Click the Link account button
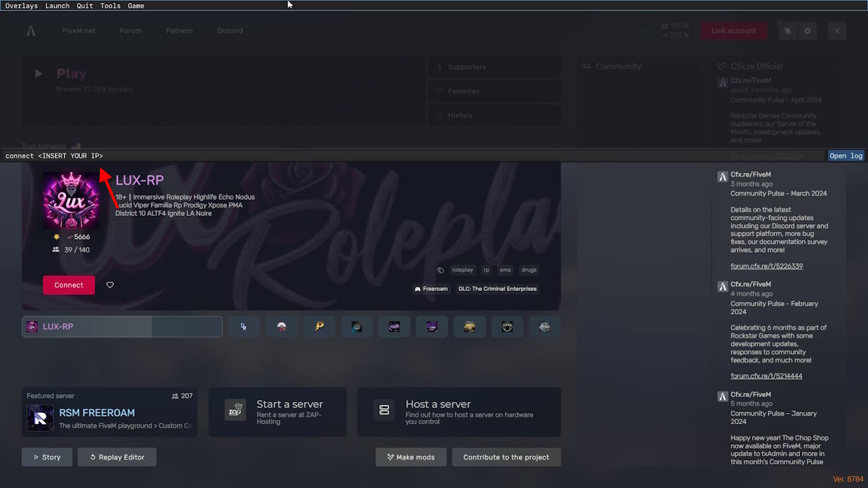This screenshot has height=488, width=868. 733,31
